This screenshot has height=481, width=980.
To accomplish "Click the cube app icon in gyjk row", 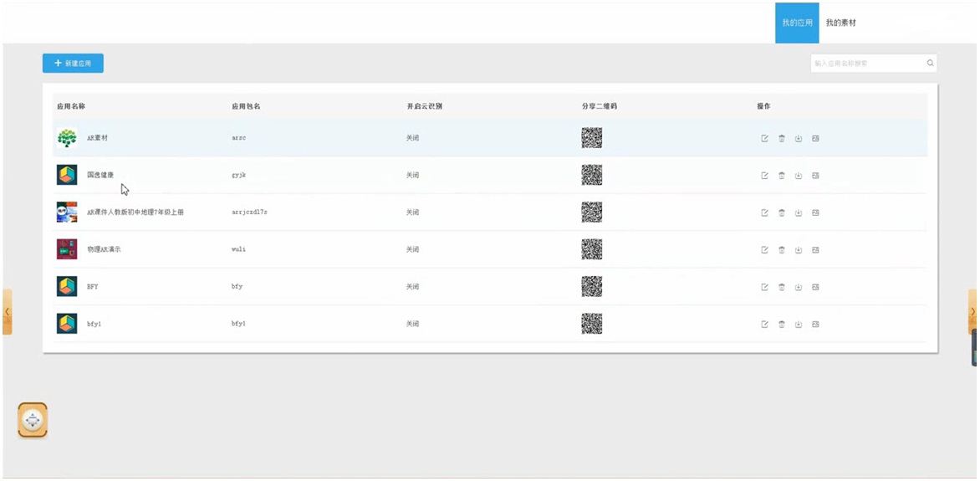I will coord(67,175).
